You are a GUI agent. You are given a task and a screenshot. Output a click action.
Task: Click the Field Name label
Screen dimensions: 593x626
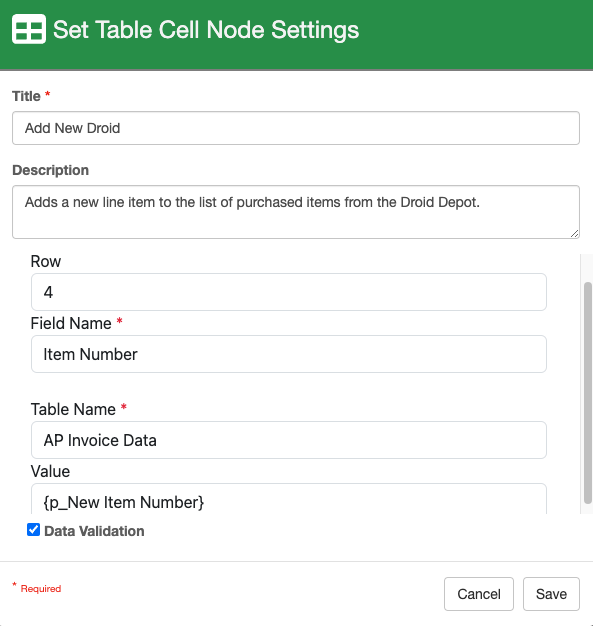coord(71,323)
